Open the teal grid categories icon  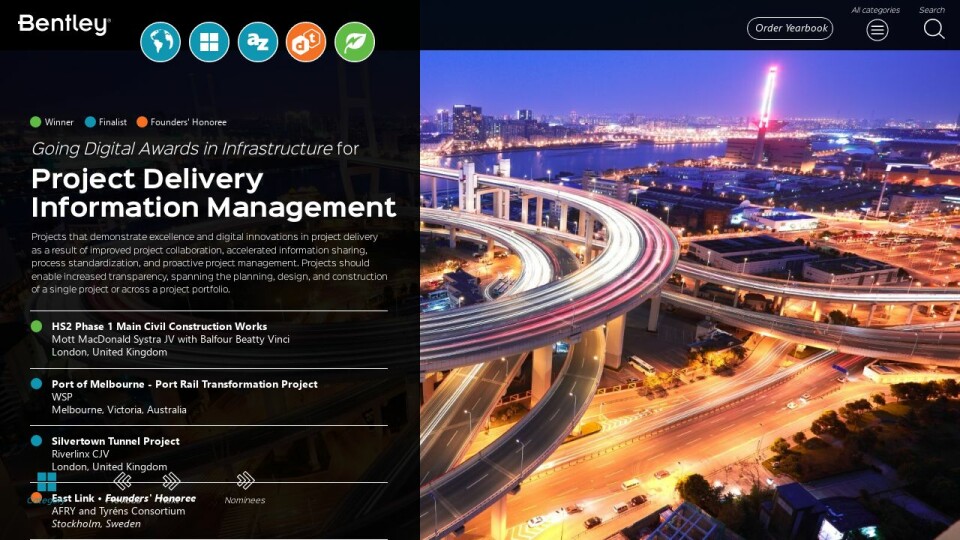[209, 42]
